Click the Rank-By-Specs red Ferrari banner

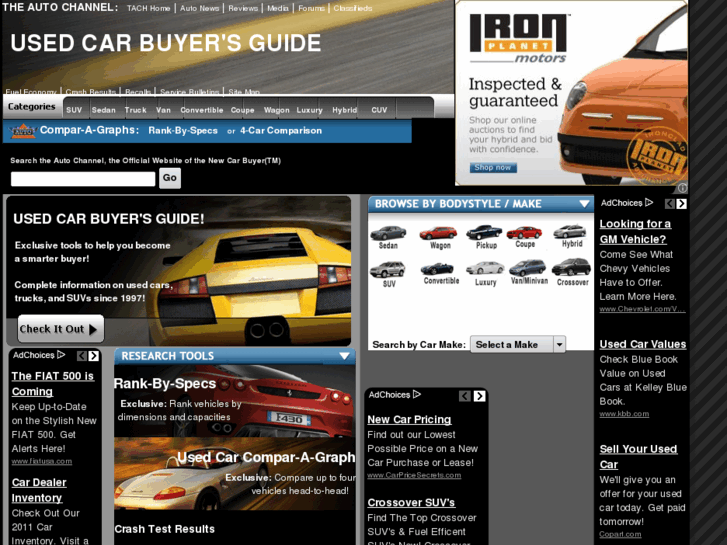coord(235,401)
